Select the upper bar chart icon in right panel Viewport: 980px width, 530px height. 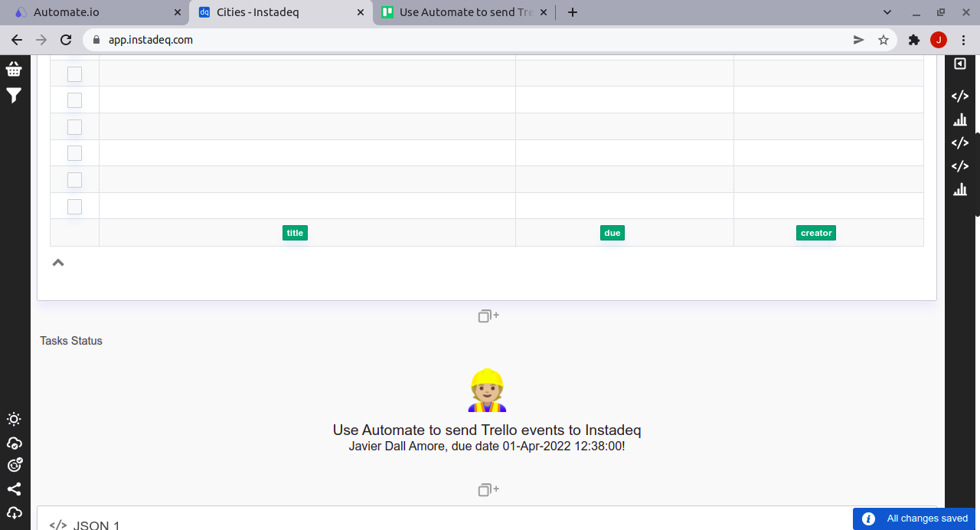(x=960, y=119)
